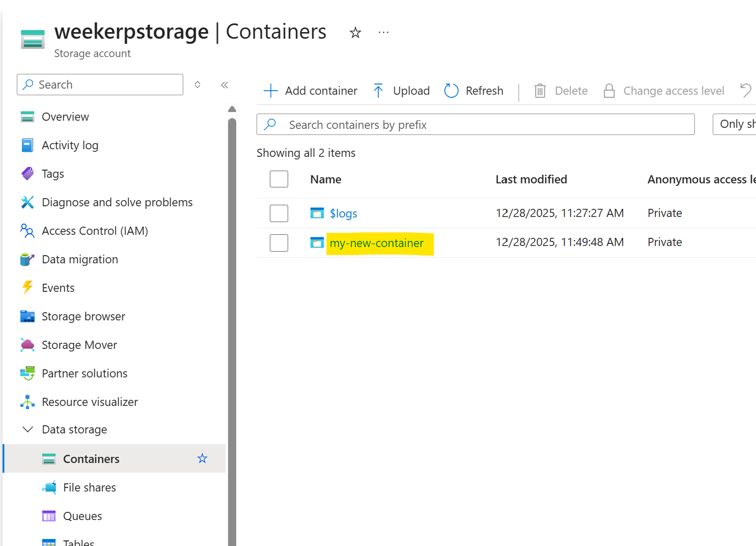The width and height of the screenshot is (756, 546).
Task: Click the sidebar scrollbar up arrow
Action: (x=232, y=109)
